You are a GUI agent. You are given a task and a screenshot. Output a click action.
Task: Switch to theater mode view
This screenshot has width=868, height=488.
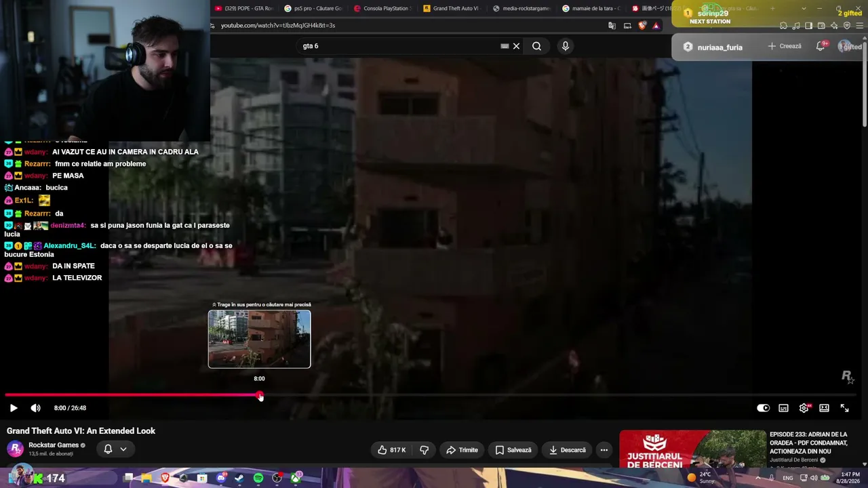tap(824, 408)
